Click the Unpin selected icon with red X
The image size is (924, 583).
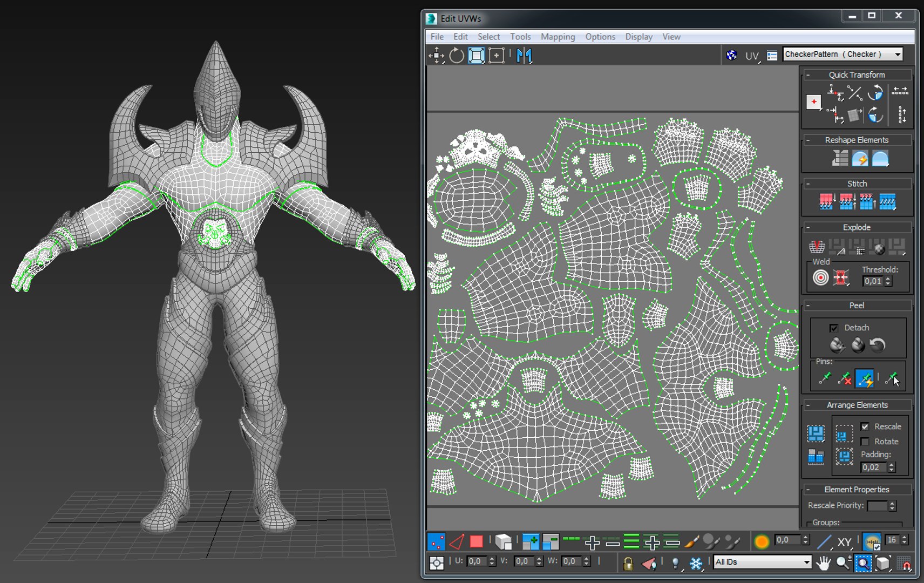845,379
